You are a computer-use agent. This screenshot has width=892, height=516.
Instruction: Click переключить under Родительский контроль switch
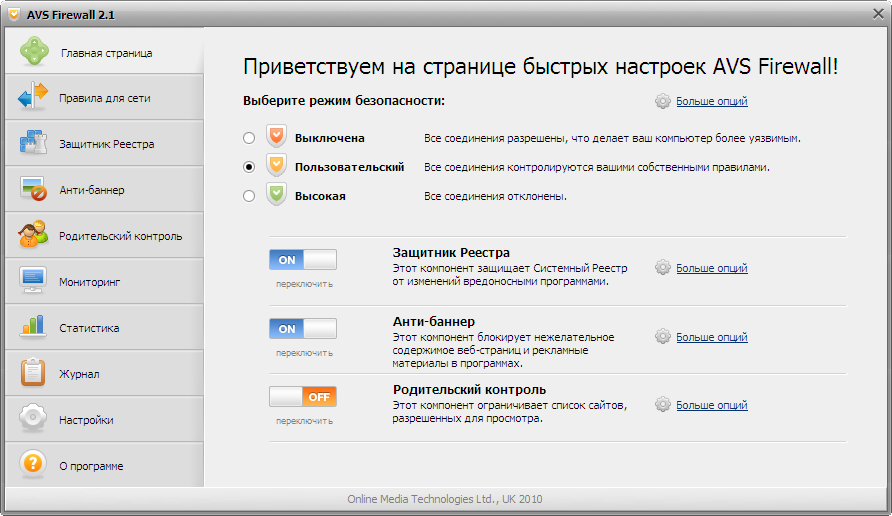click(x=304, y=421)
